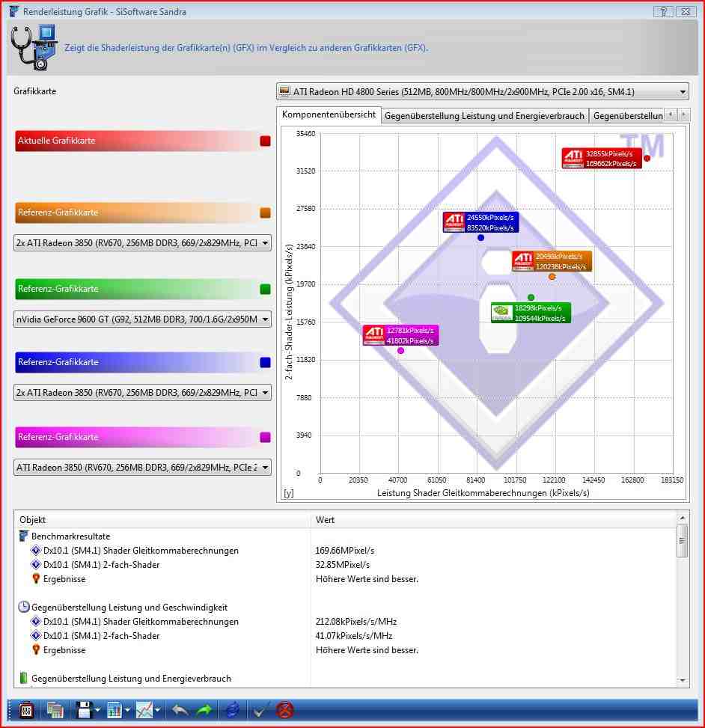Open the bar chart icon's dropdown arrow
Image resolution: width=705 pixels, height=728 pixels.
pos(128,710)
